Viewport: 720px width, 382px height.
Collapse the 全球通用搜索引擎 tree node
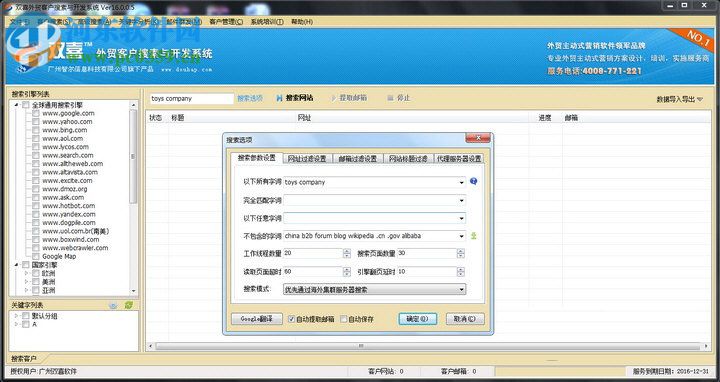pos(17,105)
